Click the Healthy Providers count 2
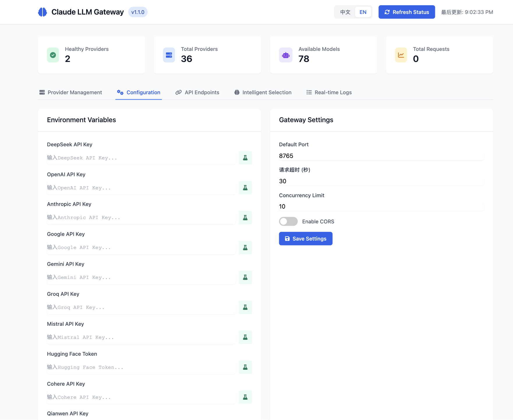The width and height of the screenshot is (513, 420). 68,59
